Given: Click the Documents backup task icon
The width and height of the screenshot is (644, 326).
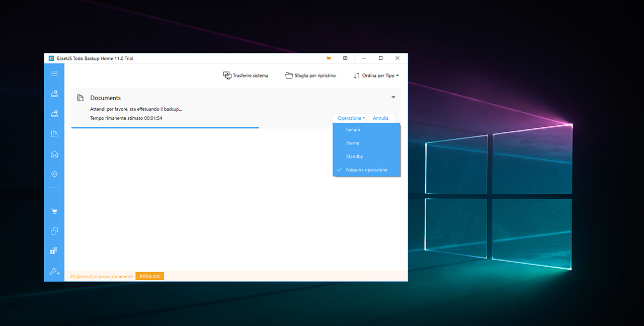Looking at the screenshot, I should pyautogui.click(x=80, y=98).
